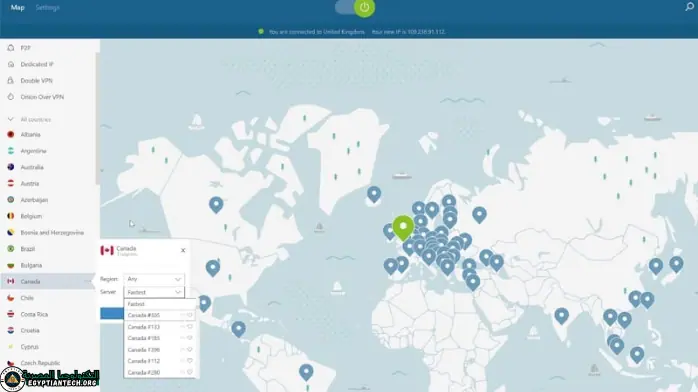Open the three-dot options beside Canada
Screen dimensions: 698x392
click(x=88, y=281)
